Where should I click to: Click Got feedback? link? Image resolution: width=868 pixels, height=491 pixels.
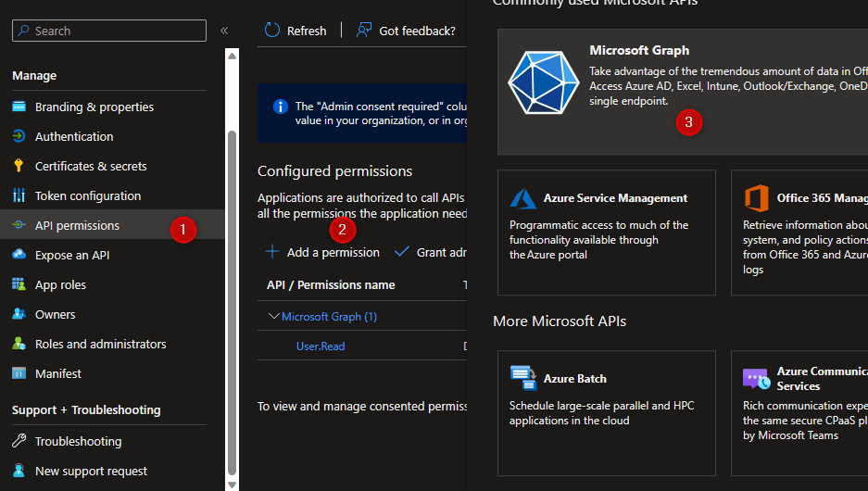tap(406, 31)
